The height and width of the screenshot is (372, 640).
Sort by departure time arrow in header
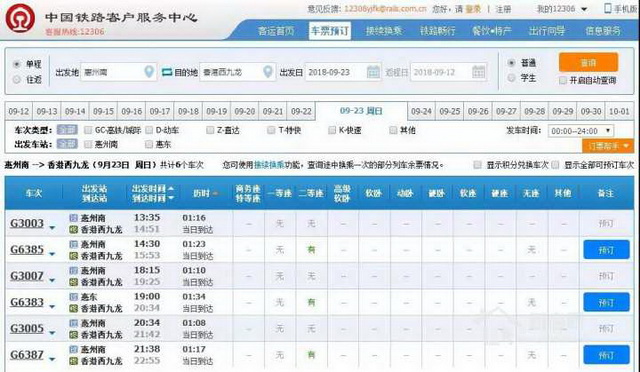tap(171, 189)
